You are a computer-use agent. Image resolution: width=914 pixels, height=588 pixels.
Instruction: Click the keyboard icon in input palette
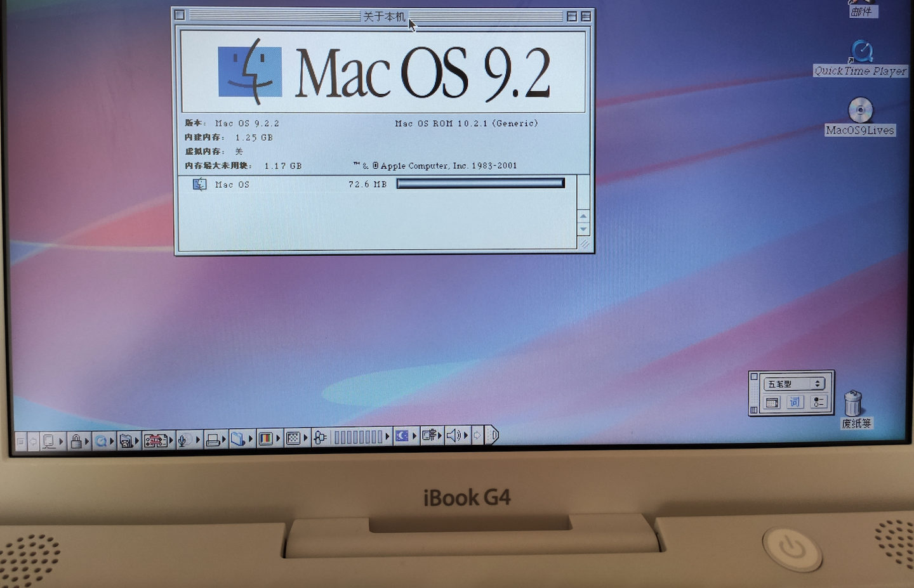point(772,403)
